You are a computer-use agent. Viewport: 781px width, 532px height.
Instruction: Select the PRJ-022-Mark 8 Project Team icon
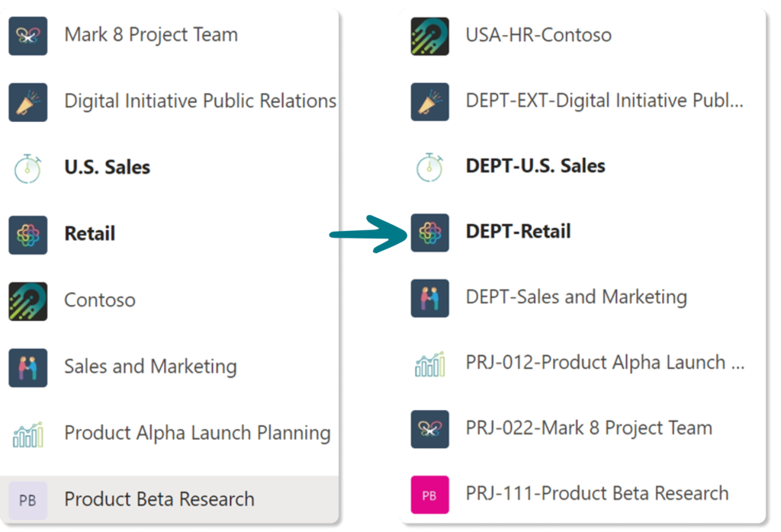pyautogui.click(x=430, y=428)
